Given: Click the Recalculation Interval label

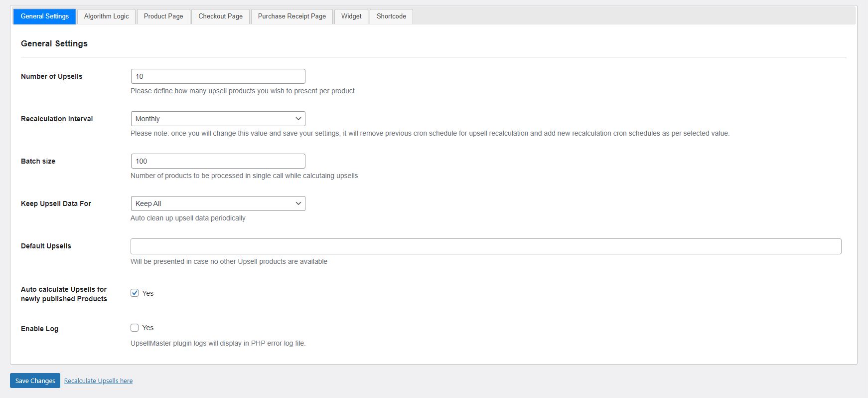Looking at the screenshot, I should [57, 119].
